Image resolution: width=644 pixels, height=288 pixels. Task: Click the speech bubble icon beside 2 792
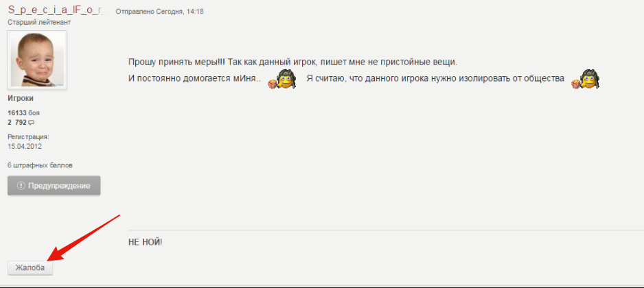pyautogui.click(x=31, y=122)
